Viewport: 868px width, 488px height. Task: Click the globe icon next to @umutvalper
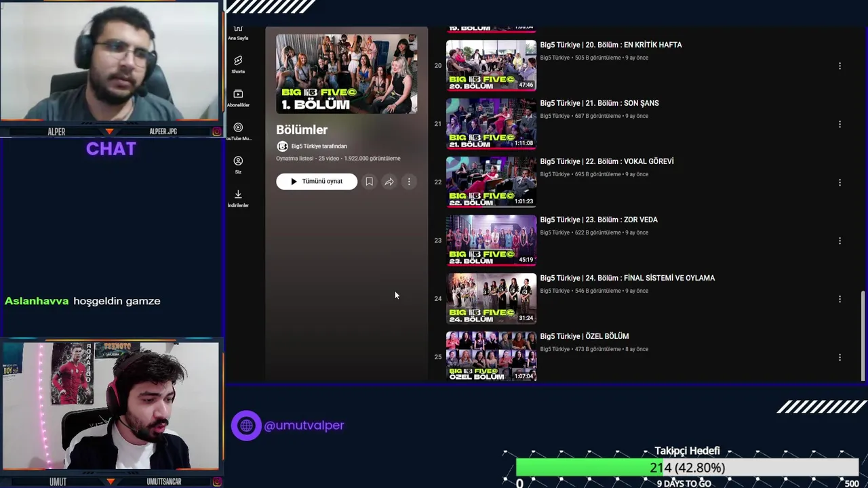pyautogui.click(x=246, y=426)
